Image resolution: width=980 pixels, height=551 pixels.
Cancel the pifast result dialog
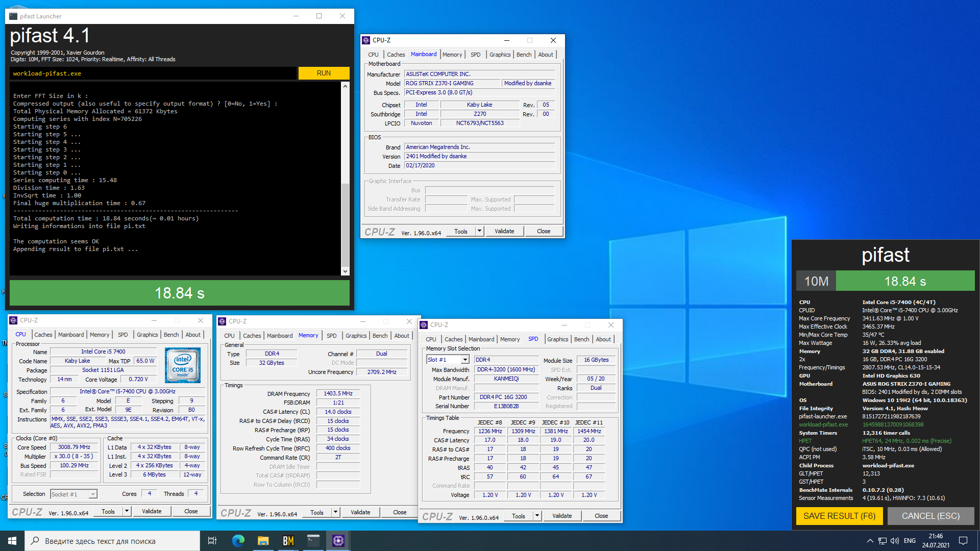point(930,516)
